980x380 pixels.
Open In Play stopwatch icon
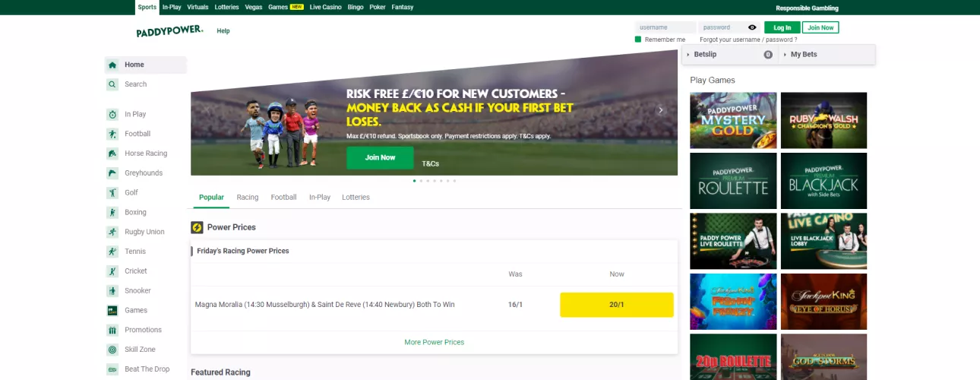[x=112, y=115]
